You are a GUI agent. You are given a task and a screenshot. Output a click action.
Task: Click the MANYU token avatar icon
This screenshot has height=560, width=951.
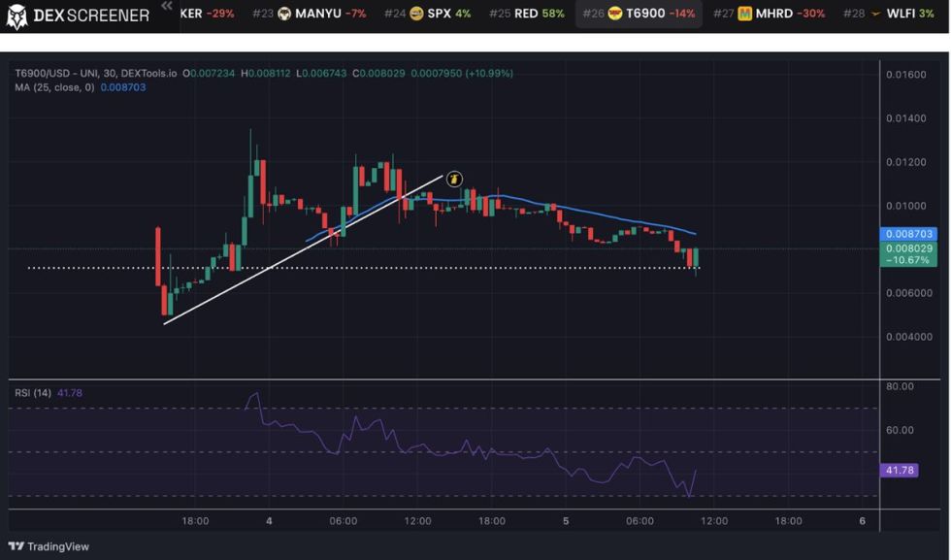[x=284, y=14]
